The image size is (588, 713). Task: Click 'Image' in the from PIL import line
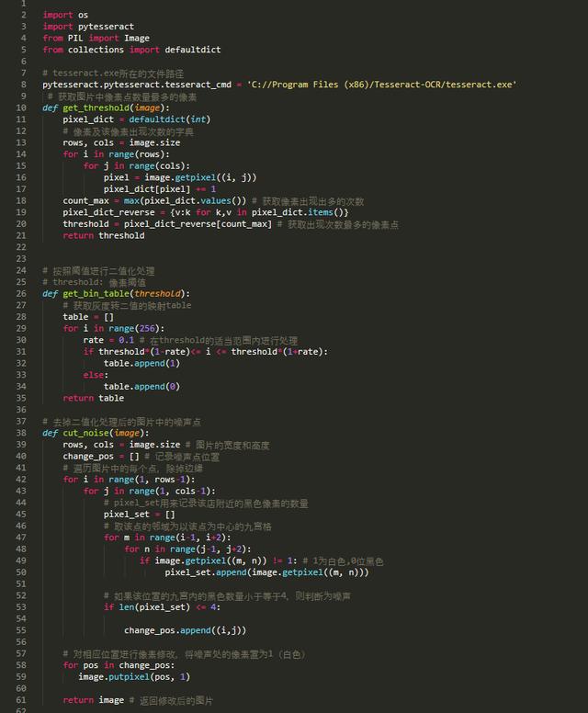tap(136, 39)
